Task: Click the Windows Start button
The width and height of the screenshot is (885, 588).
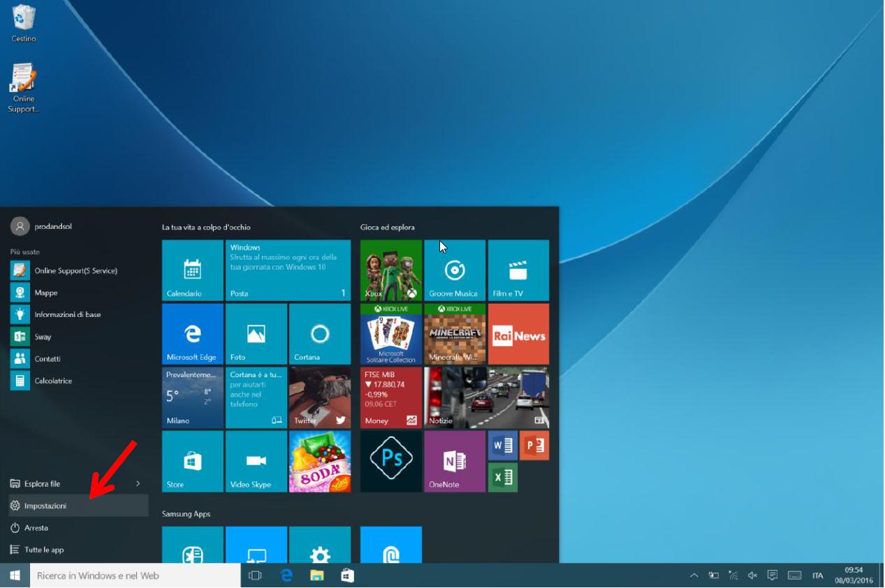Action: (x=15, y=575)
